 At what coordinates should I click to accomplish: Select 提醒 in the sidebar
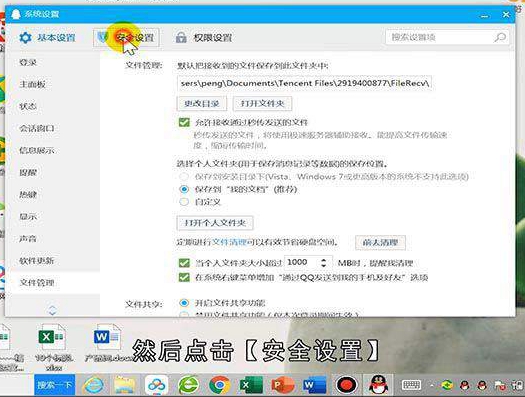point(28,173)
